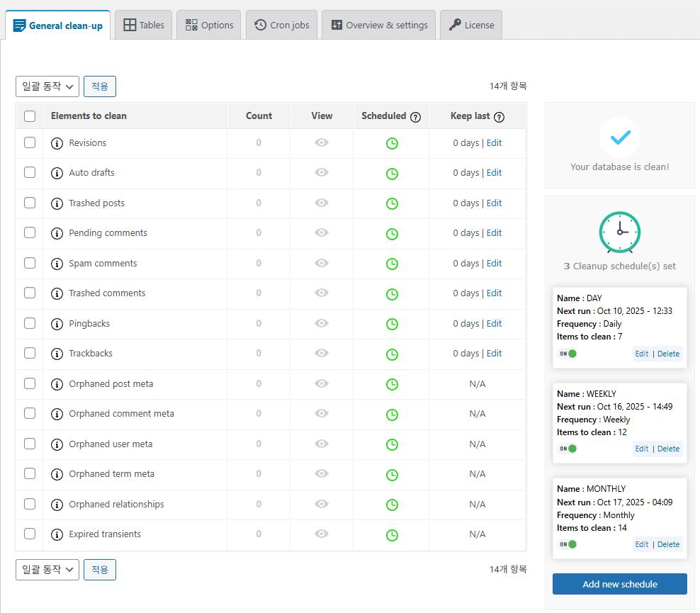Click the info icon beside Expired transients
Screen dimensions: 700x613
(x=57, y=534)
